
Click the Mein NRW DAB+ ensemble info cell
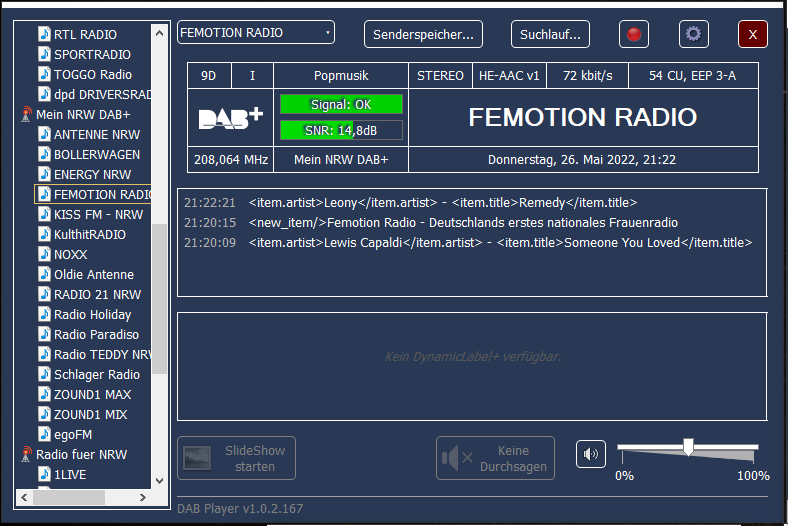[341, 160]
